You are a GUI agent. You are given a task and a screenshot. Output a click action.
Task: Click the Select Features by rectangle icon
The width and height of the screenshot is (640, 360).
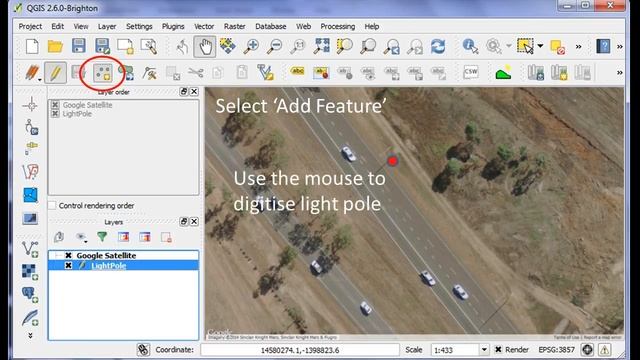tap(525, 46)
